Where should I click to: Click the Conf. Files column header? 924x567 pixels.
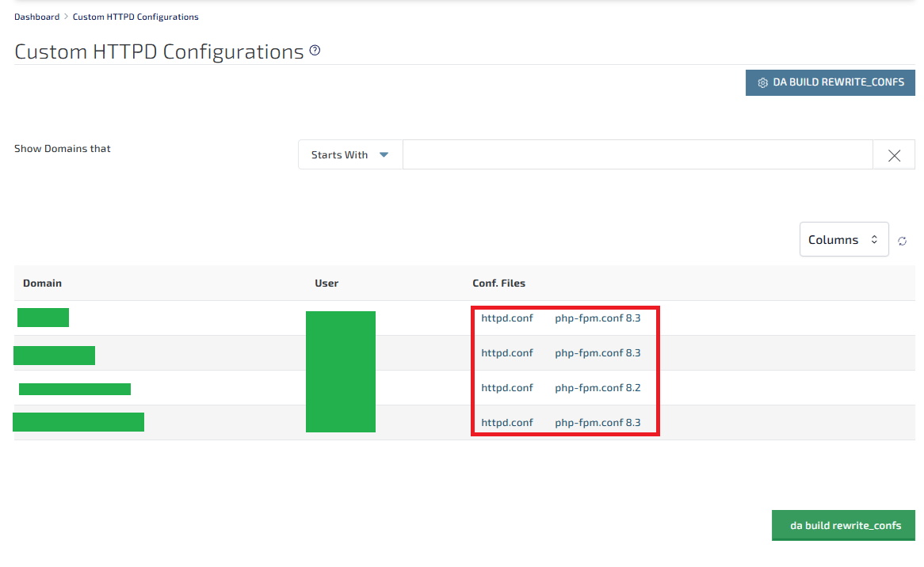tap(498, 283)
